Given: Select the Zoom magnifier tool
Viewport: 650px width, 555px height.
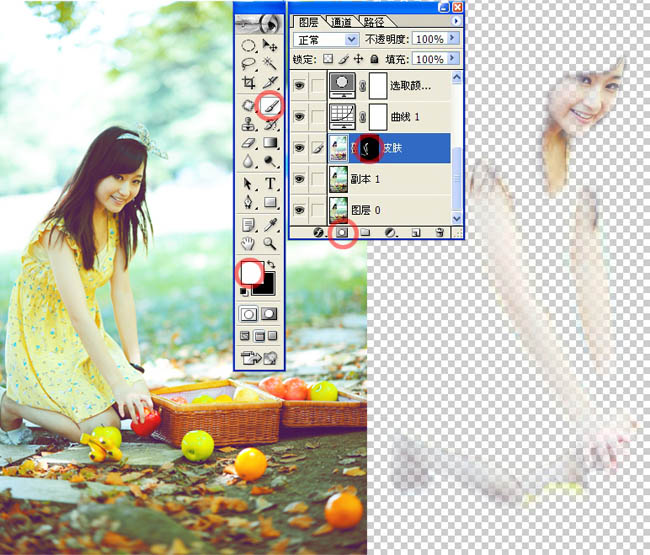Looking at the screenshot, I should click(x=269, y=243).
